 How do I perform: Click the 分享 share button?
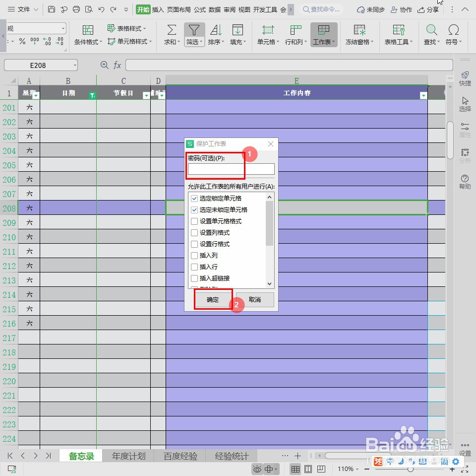(x=428, y=10)
